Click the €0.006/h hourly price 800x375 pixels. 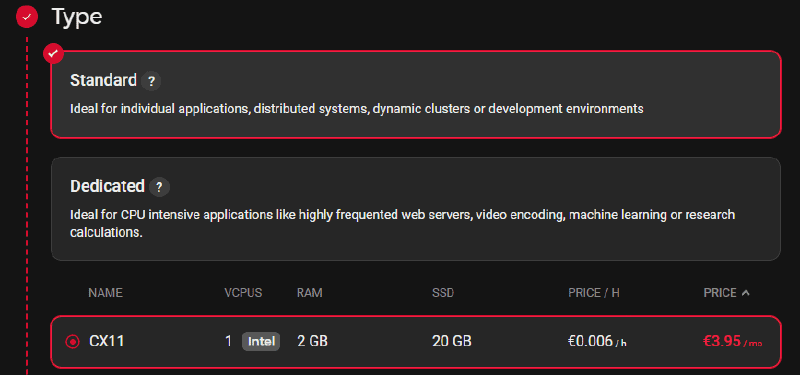(597, 341)
